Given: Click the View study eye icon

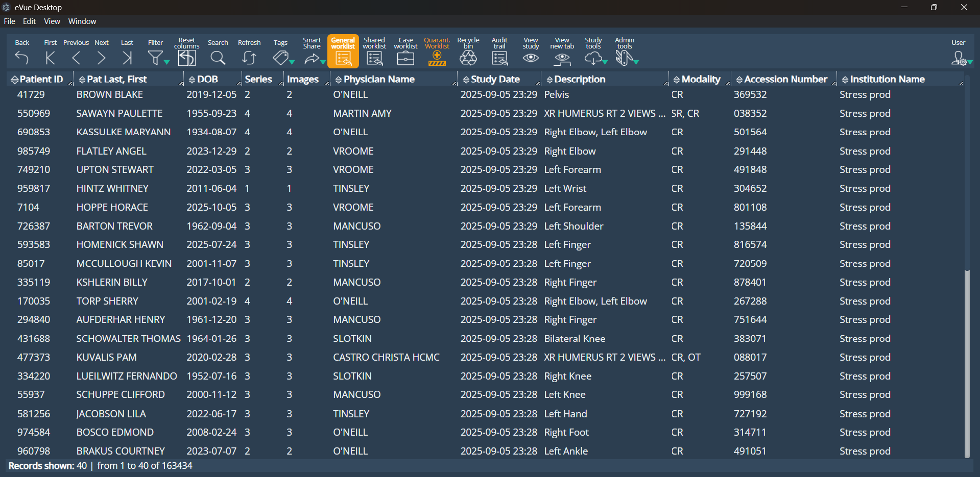Looking at the screenshot, I should click(x=531, y=58).
